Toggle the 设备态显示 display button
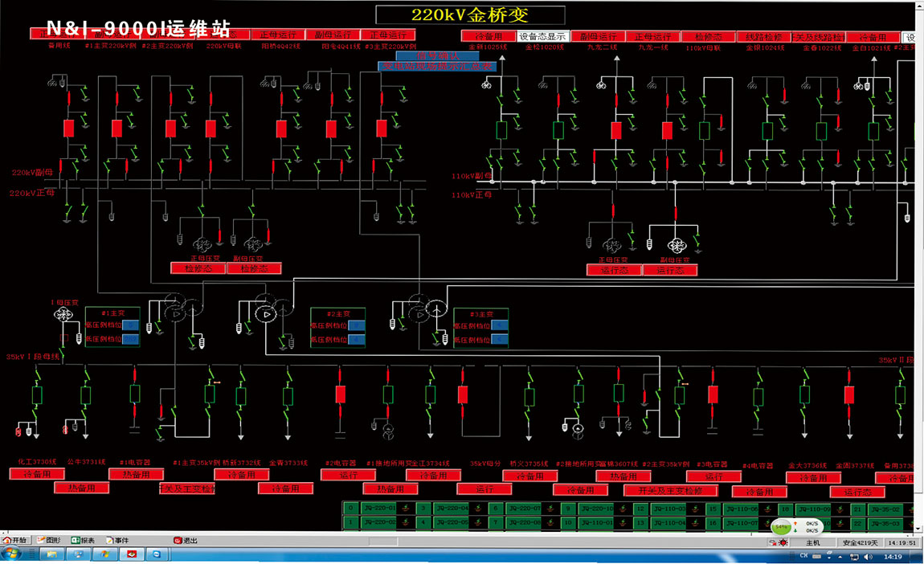Viewport: 924px width, 564px height. [x=543, y=37]
